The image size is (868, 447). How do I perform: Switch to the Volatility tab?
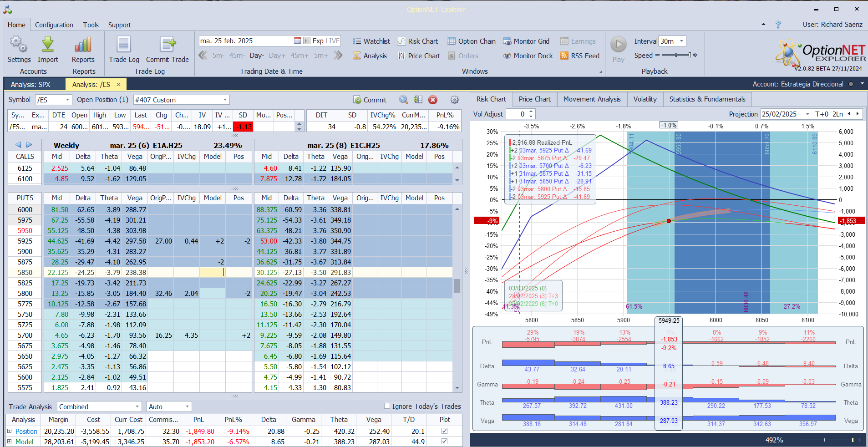point(645,99)
